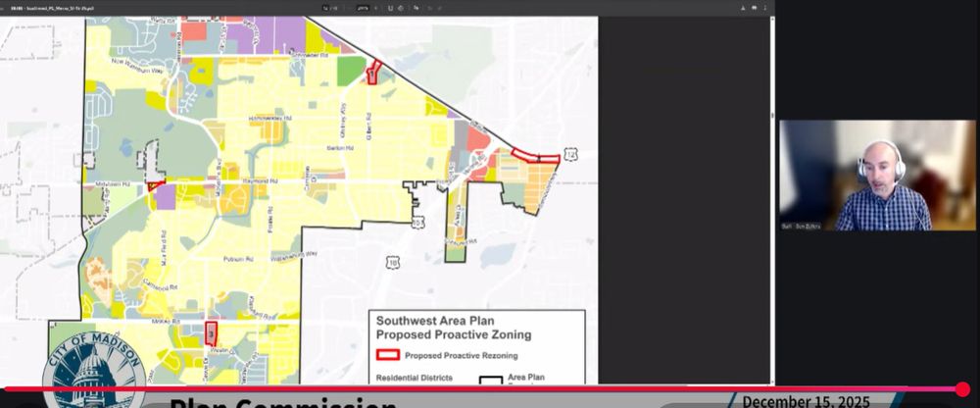The width and height of the screenshot is (980, 408).
Task: Click the page number input field
Action: [x=326, y=7]
